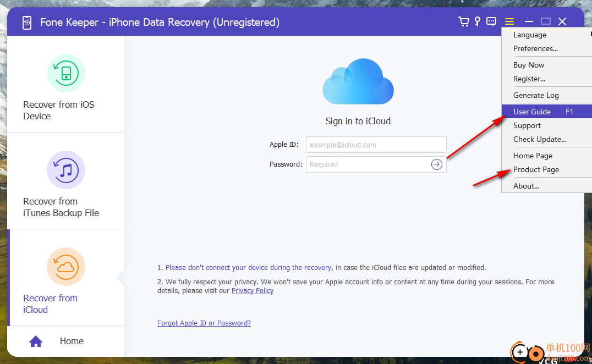Click the window title text
The height and width of the screenshot is (364, 592).
point(160,22)
